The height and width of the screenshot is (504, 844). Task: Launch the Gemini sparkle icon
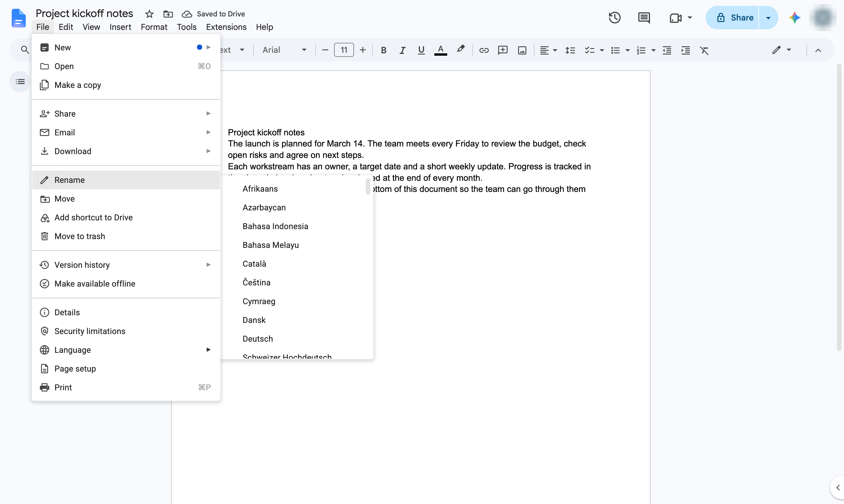(794, 17)
